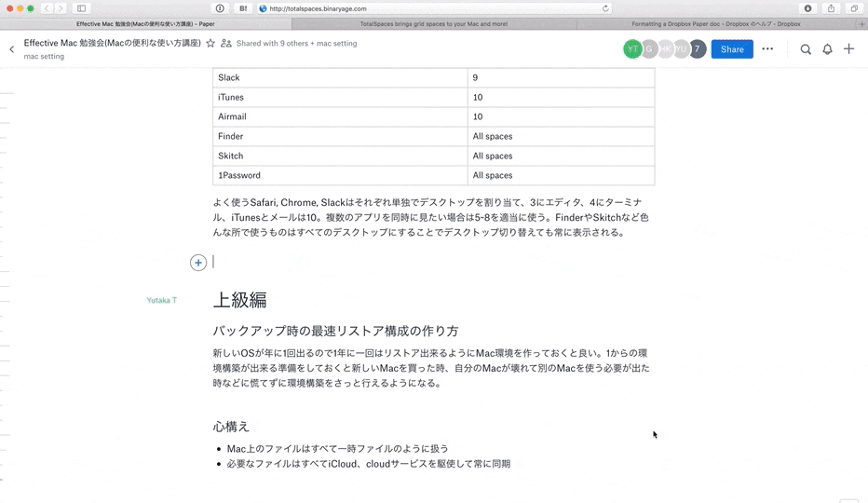868x503 pixels.
Task: Click shared people icon near title
Action: 226,43
